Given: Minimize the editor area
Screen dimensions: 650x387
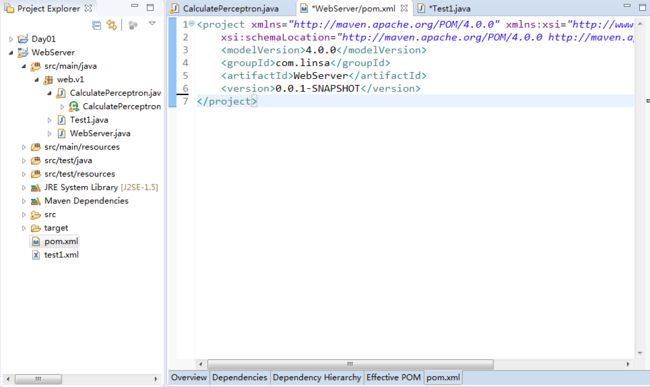Looking at the screenshot, I should tap(627, 6).
